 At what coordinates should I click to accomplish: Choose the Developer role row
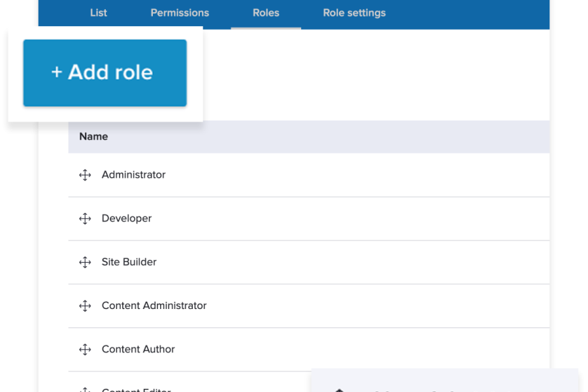tap(127, 219)
